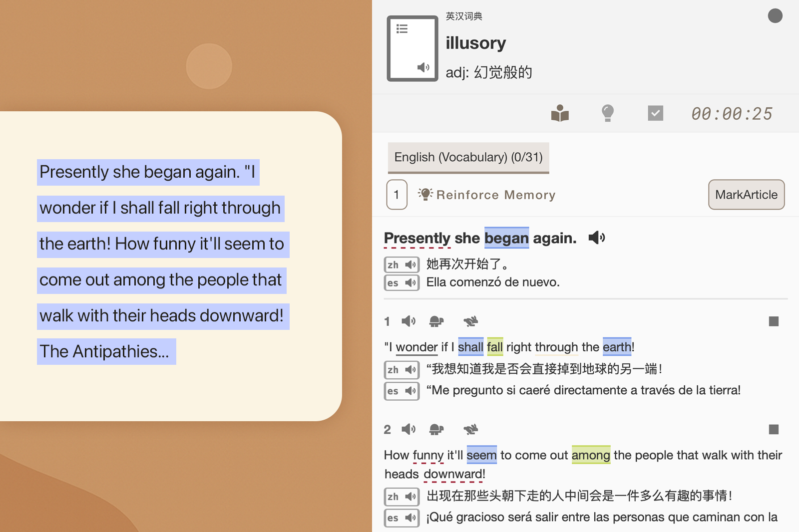Play sentence 1 at slow turtle speed

point(436,321)
